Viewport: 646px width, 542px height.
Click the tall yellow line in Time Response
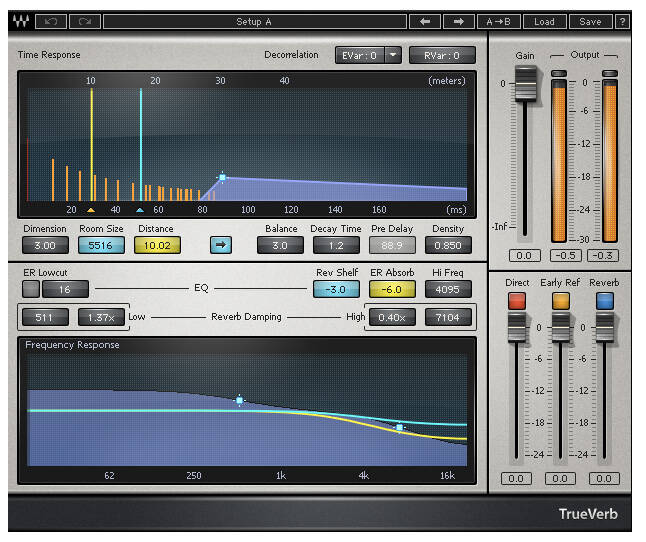(91, 144)
